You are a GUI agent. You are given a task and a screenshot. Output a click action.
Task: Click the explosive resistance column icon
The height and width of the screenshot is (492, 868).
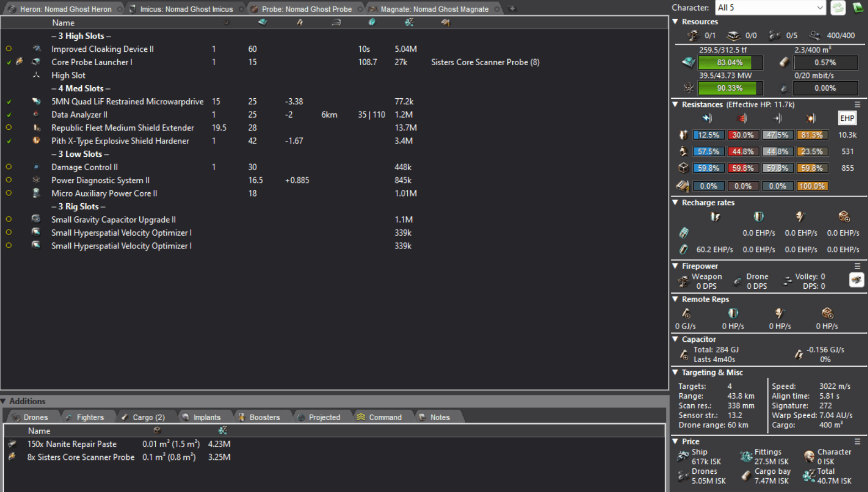click(811, 118)
